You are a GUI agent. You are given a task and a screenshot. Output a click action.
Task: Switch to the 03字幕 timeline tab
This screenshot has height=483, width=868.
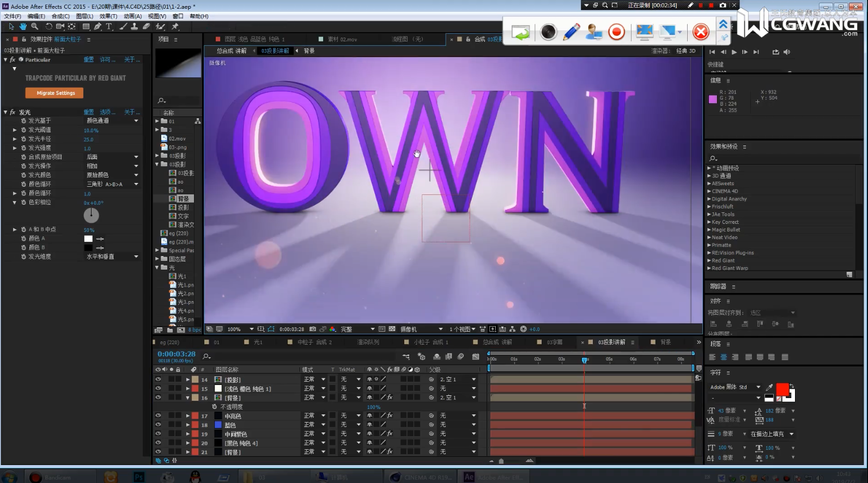pos(555,342)
